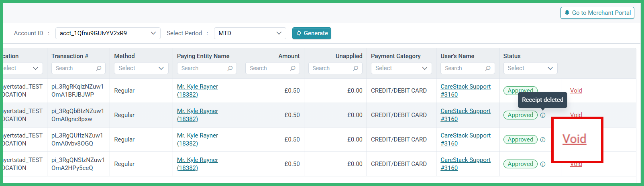Open the Select Period MTD dropdown
Image resolution: width=644 pixels, height=186 pixels.
(x=250, y=33)
